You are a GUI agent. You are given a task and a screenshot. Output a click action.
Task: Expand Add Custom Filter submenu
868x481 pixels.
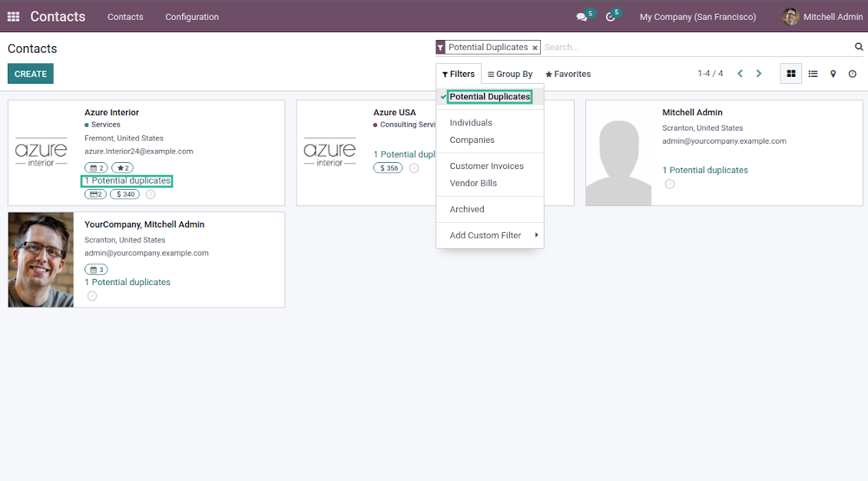[x=490, y=235]
